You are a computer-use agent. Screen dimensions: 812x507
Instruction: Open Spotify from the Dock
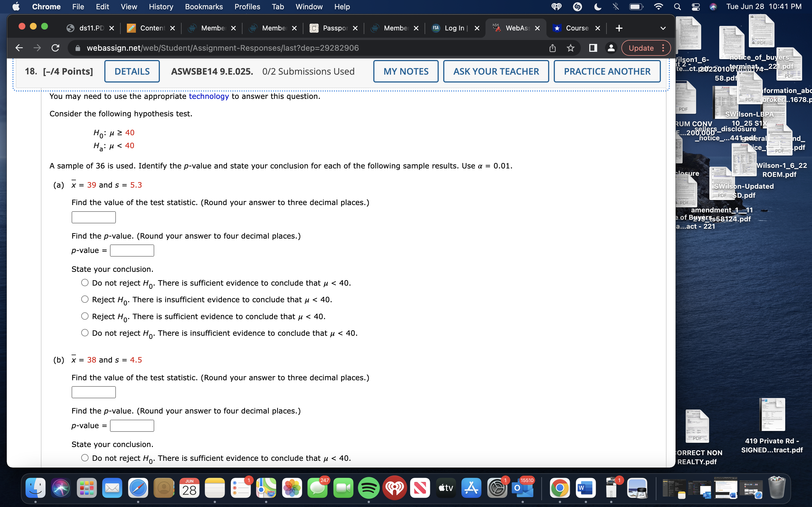(x=368, y=488)
